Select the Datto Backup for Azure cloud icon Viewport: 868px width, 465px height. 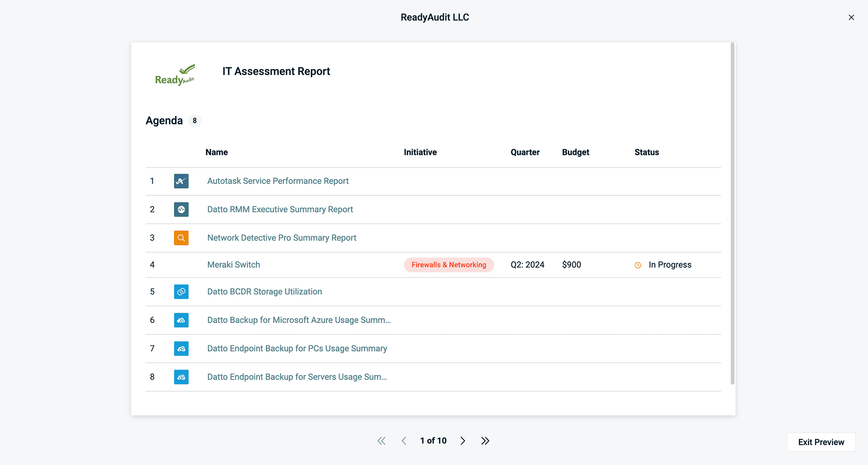(181, 320)
